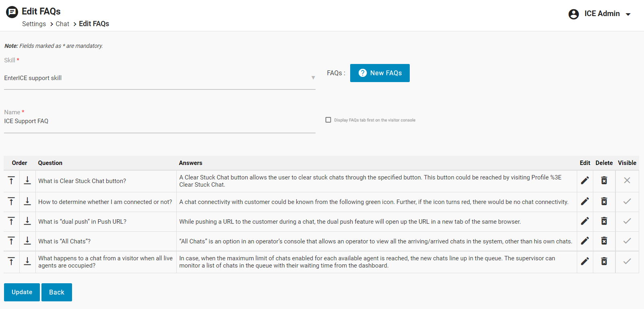Enable Display FAQs tab first checkbox
Screen dimensions: 644x309
pos(328,120)
